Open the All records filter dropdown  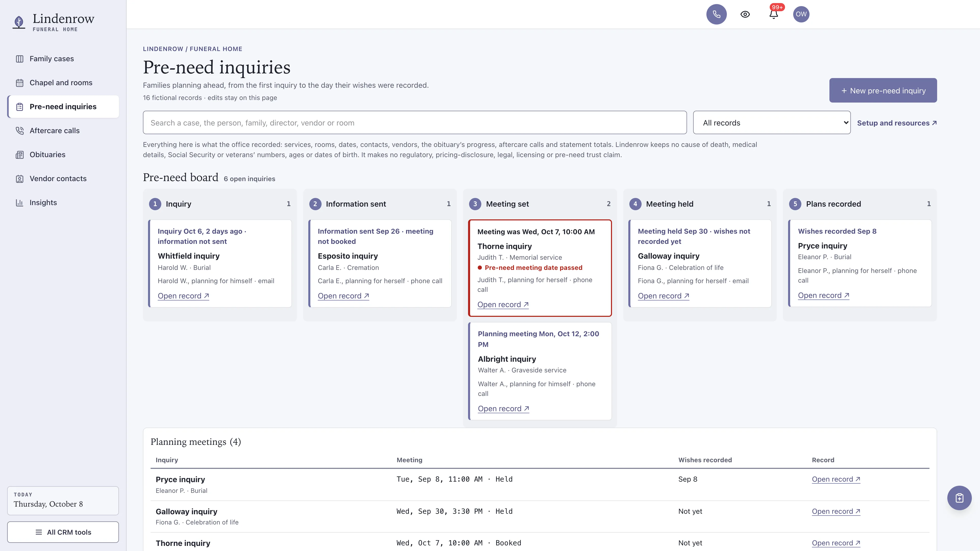click(771, 122)
